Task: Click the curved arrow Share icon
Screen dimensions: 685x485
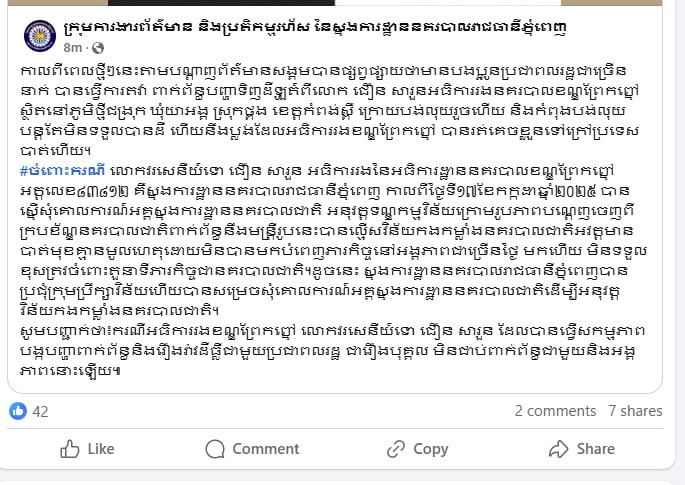Action: (x=559, y=449)
